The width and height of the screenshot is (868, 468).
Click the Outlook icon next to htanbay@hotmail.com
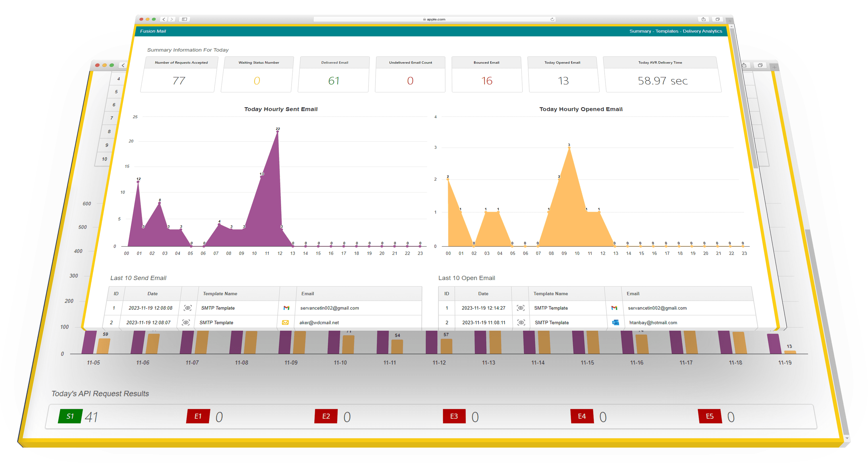[x=615, y=322]
